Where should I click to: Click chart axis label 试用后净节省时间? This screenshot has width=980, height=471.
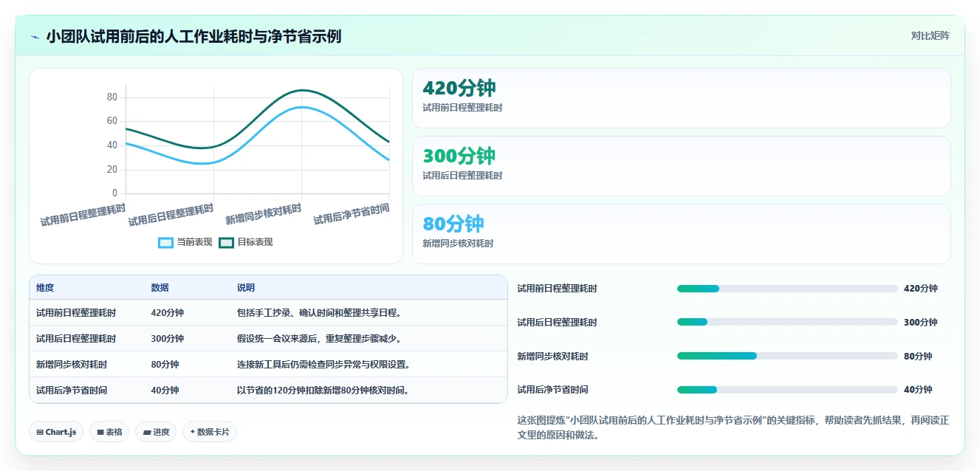pyautogui.click(x=351, y=214)
